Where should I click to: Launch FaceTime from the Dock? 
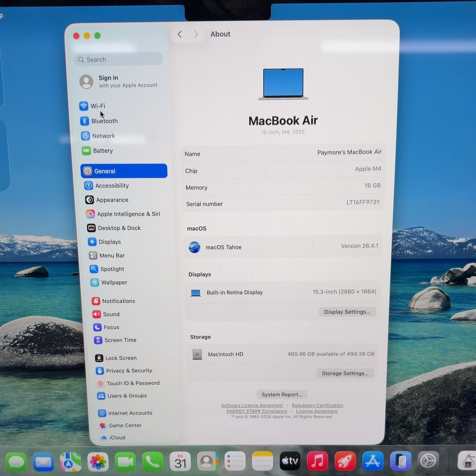(125, 462)
